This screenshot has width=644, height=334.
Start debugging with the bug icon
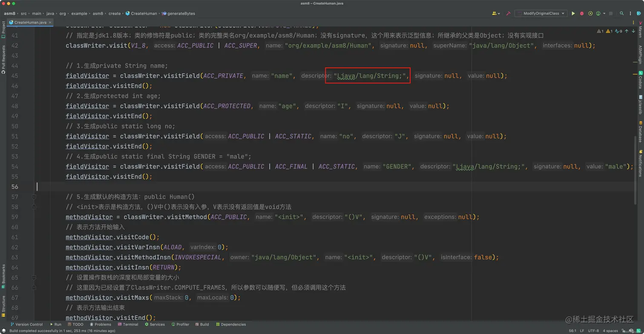pyautogui.click(x=581, y=14)
